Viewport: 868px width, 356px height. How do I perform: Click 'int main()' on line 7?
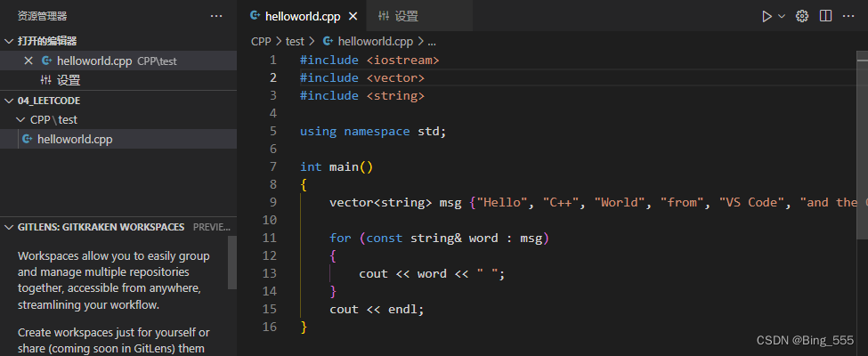coord(337,166)
